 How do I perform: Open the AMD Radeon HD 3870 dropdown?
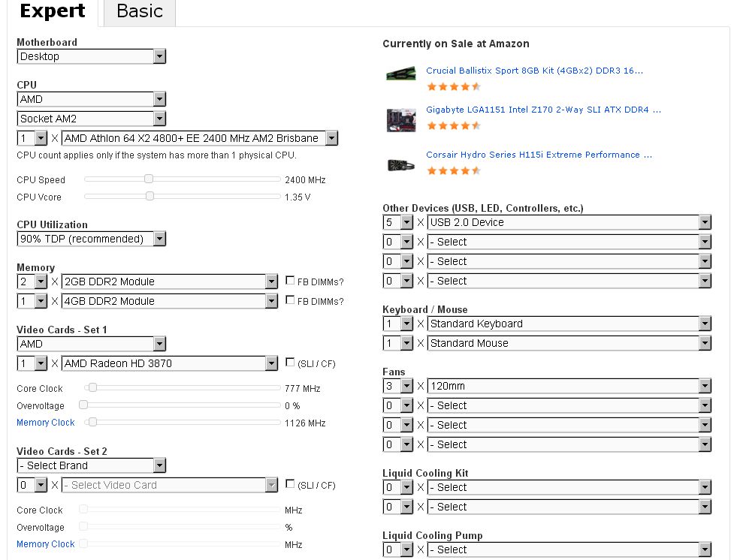pos(170,363)
